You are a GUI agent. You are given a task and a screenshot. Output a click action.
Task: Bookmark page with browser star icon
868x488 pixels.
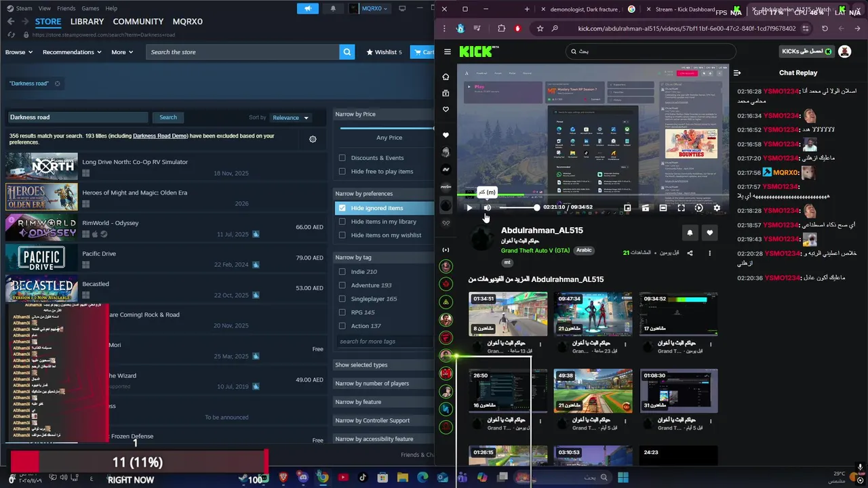(540, 28)
